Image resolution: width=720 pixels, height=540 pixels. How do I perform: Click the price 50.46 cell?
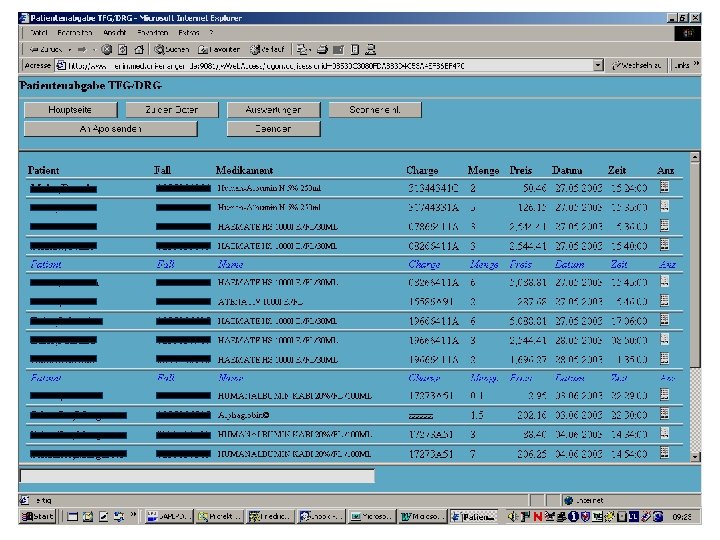point(534,188)
